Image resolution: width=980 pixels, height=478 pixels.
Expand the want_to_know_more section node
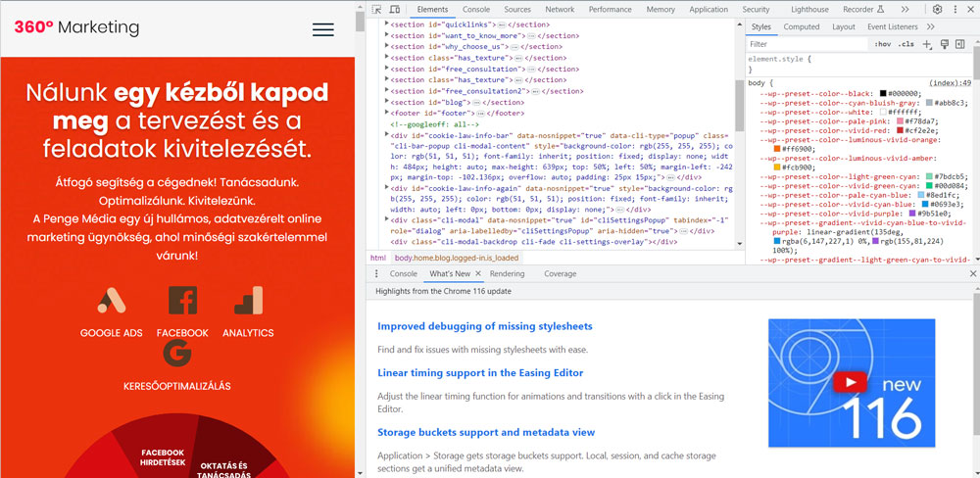click(387, 35)
